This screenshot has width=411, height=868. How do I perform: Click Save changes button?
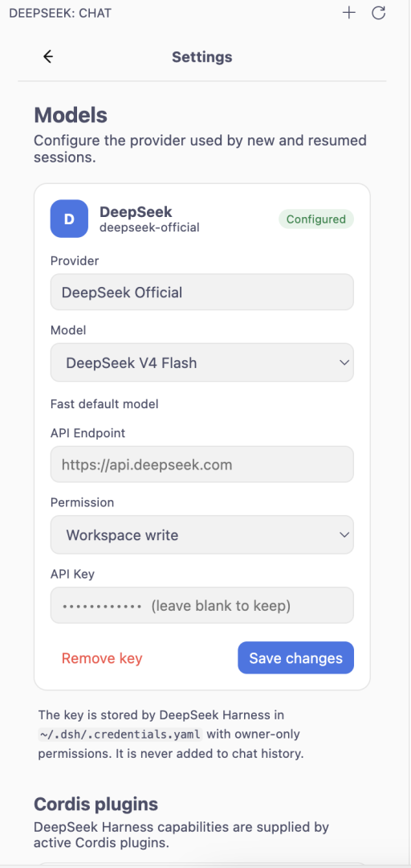click(x=296, y=658)
